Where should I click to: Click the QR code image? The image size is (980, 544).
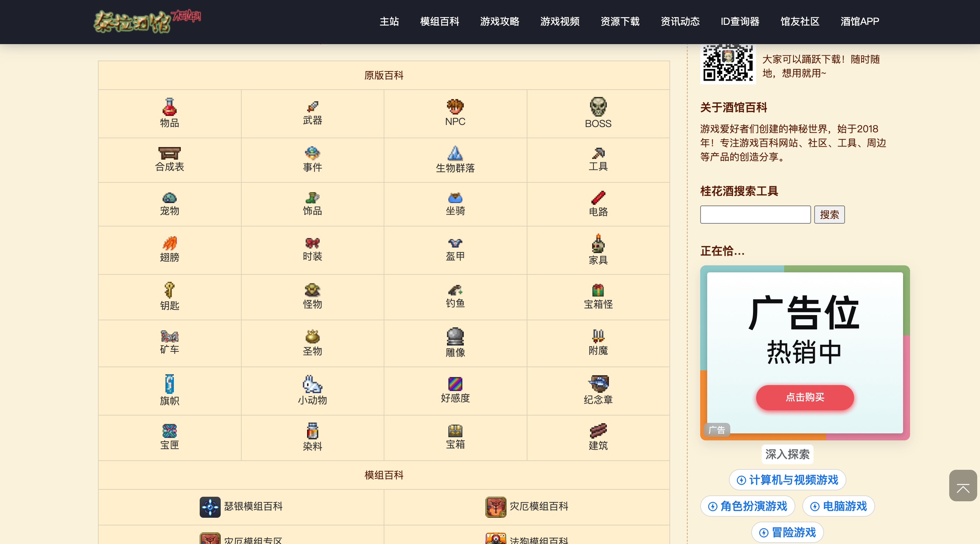[x=727, y=63]
